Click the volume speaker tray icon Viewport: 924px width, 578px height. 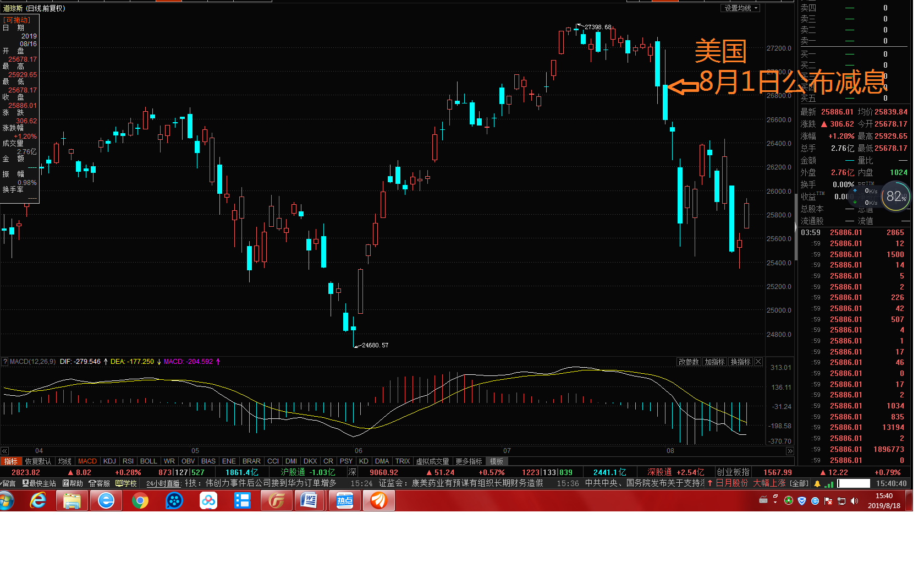click(x=854, y=501)
